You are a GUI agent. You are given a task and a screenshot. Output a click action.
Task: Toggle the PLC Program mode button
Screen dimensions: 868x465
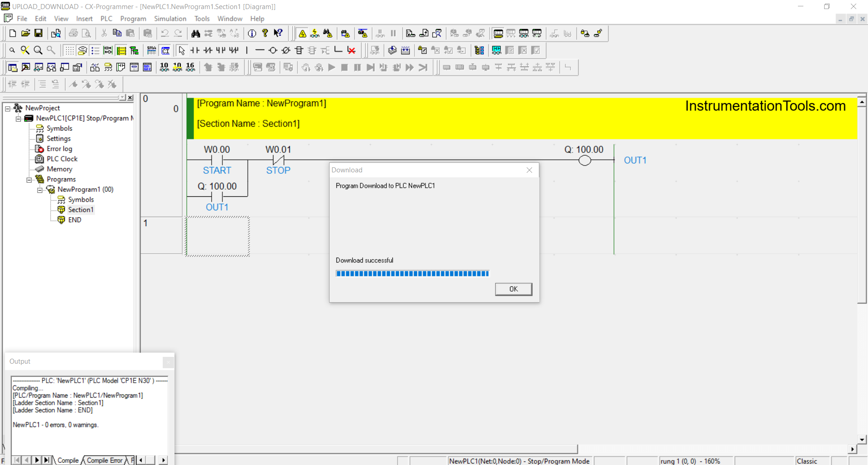pos(498,33)
